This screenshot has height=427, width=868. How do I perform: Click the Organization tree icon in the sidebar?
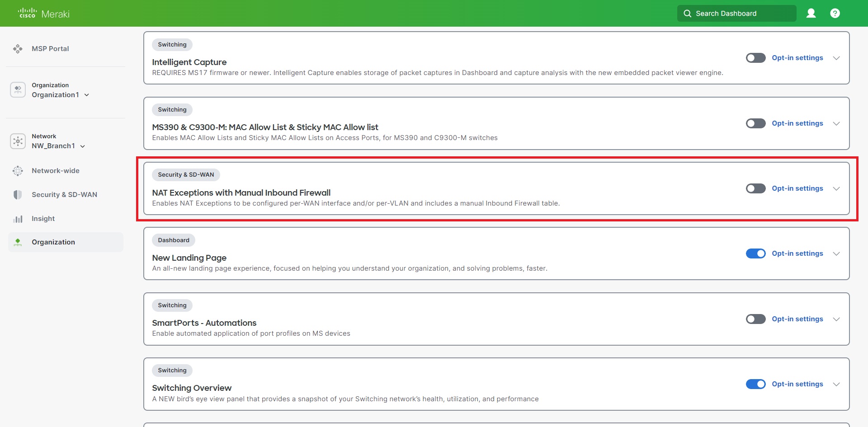point(18,242)
